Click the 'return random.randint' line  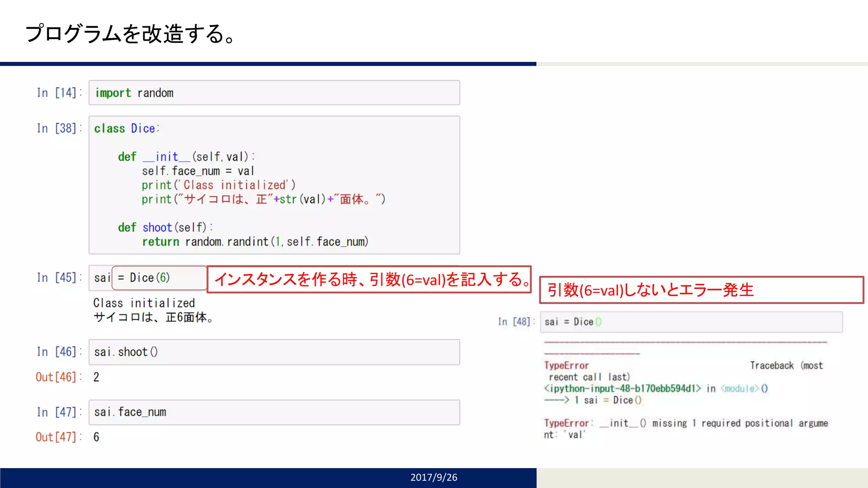255,242
